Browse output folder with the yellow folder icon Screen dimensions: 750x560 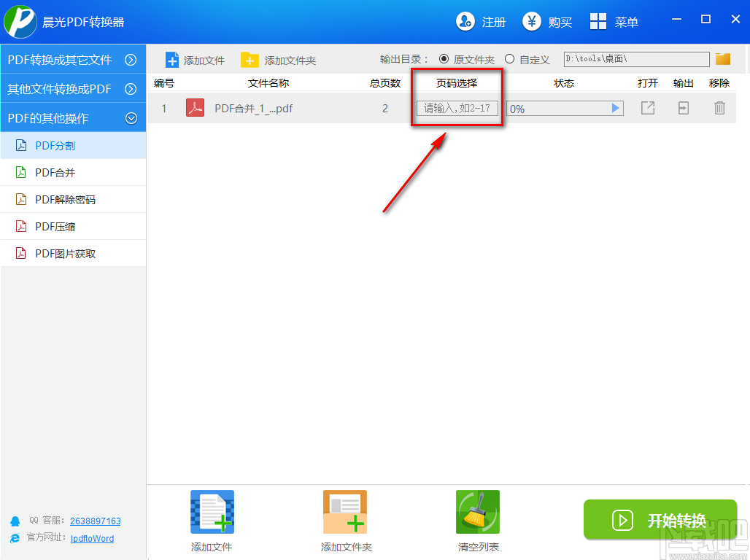pyautogui.click(x=723, y=59)
